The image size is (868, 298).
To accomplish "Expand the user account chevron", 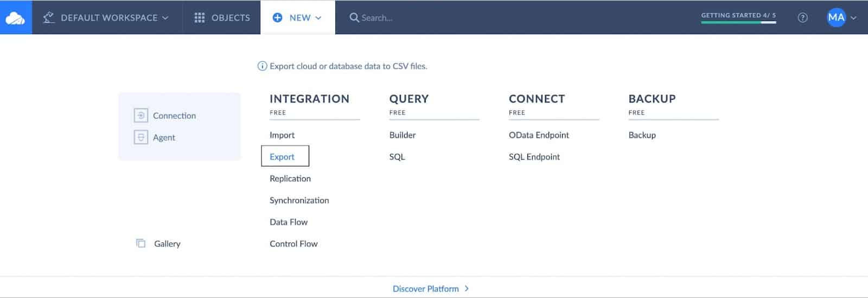I will pyautogui.click(x=853, y=18).
